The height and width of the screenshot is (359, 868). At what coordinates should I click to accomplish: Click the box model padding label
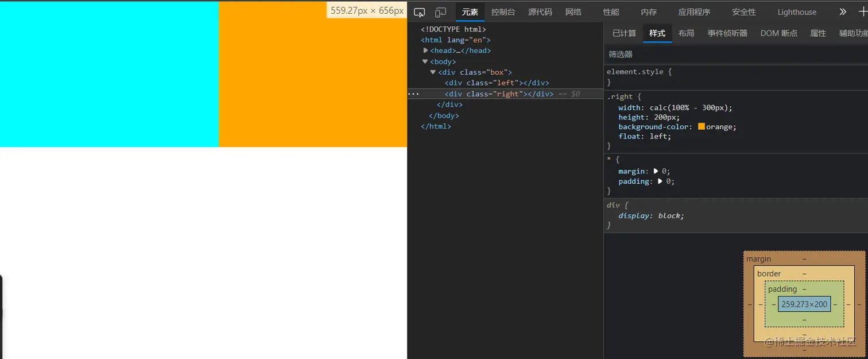[x=782, y=289]
